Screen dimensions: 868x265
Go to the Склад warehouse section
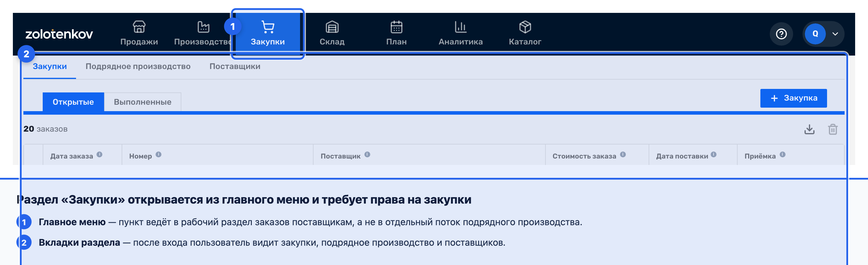[332, 34]
